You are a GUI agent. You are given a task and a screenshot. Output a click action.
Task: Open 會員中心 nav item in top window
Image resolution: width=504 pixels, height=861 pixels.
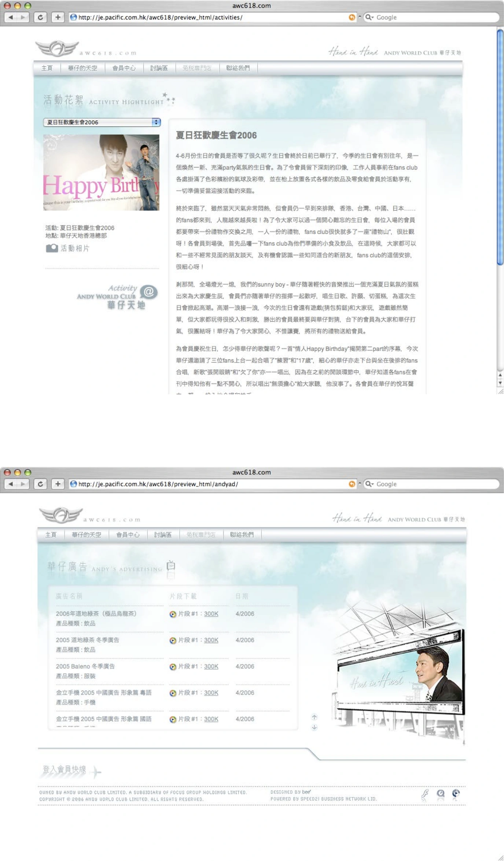124,68
